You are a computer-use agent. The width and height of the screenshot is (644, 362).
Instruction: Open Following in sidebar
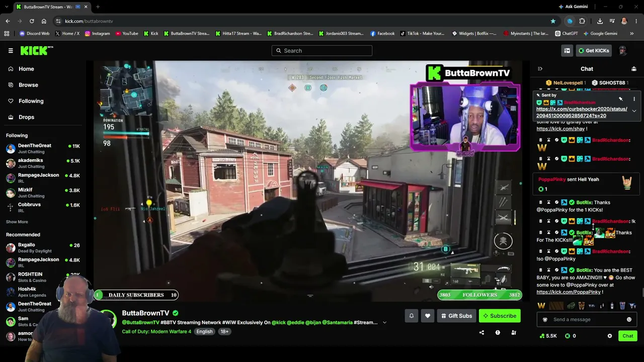pos(31,101)
